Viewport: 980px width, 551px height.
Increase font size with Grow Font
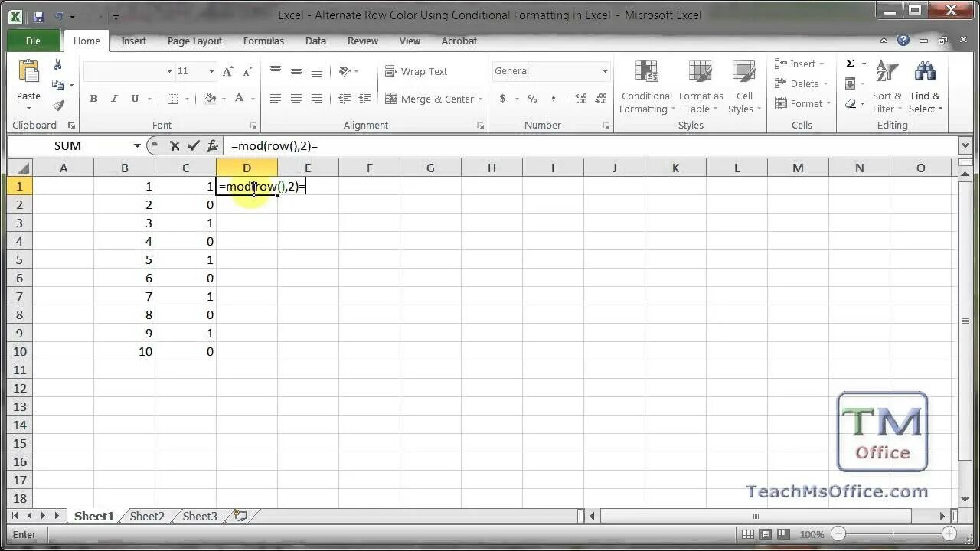227,71
